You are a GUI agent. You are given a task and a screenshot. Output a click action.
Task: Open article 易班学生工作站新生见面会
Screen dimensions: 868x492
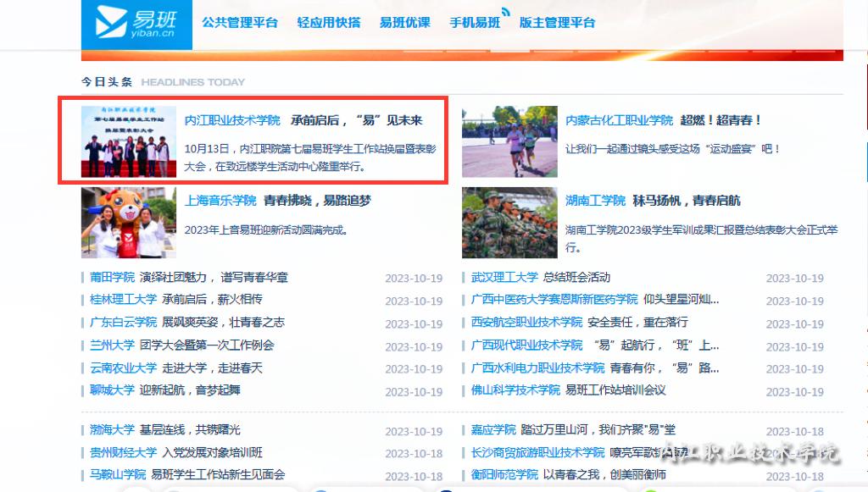(x=218, y=475)
